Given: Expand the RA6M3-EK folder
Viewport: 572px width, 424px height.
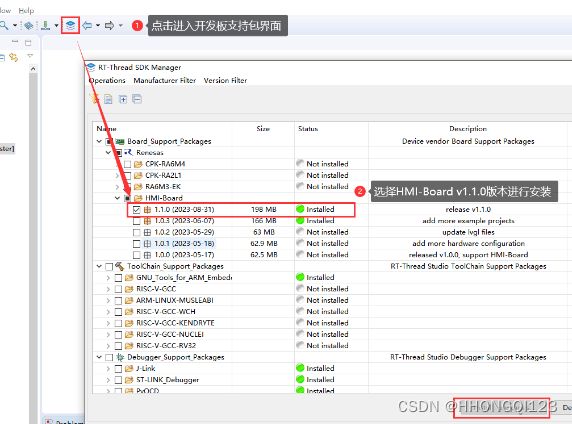Looking at the screenshot, I should [117, 187].
